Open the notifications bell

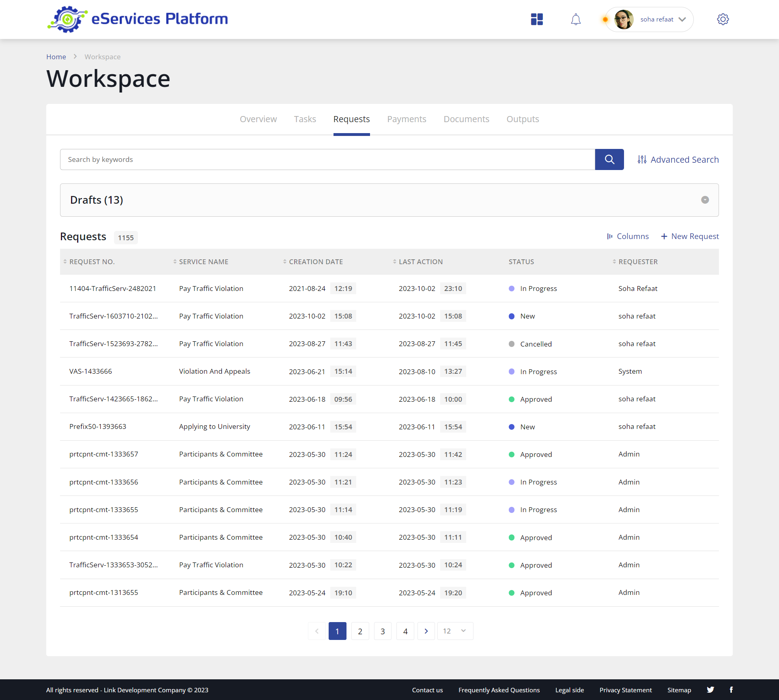click(x=576, y=19)
